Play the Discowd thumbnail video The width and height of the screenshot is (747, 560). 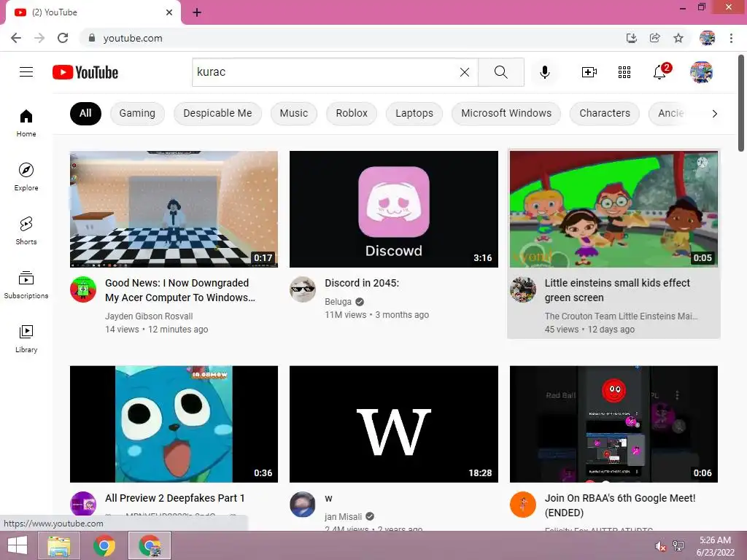(393, 209)
